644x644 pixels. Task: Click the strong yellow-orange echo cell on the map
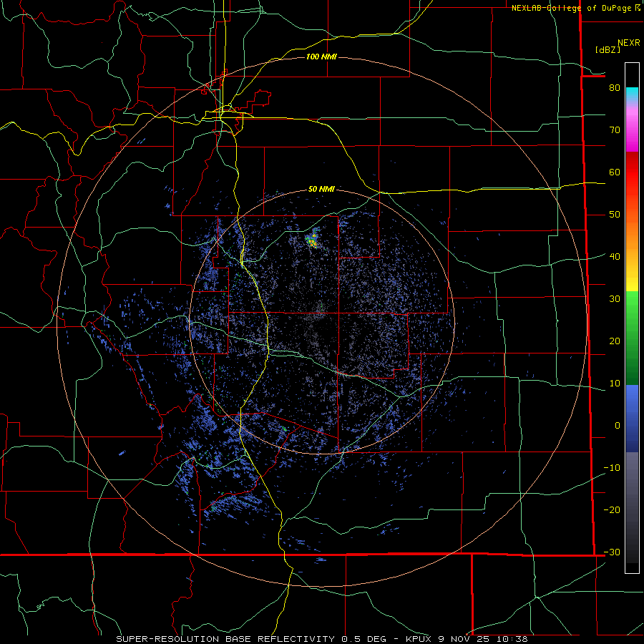coord(313,241)
